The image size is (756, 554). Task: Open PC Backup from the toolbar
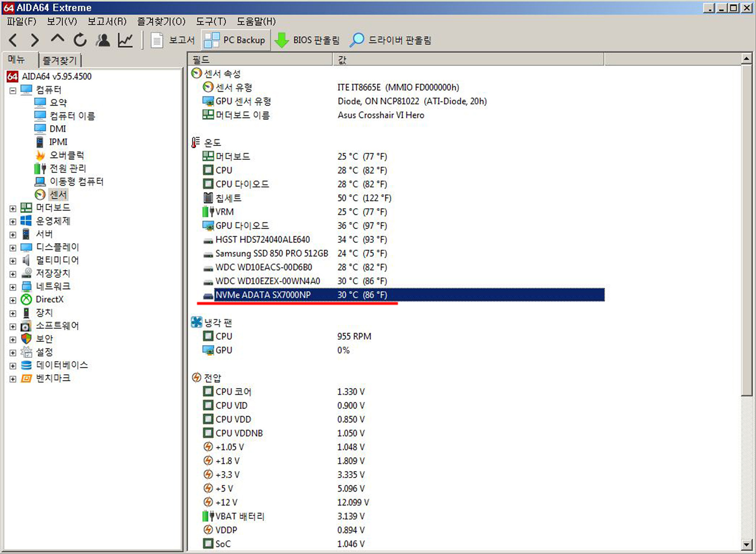pos(235,40)
